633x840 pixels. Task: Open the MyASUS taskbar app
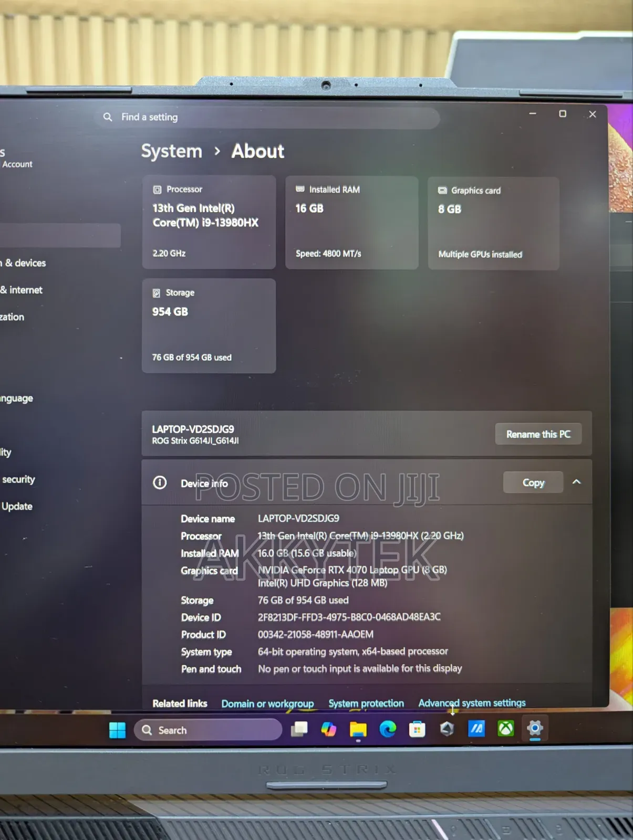476,728
